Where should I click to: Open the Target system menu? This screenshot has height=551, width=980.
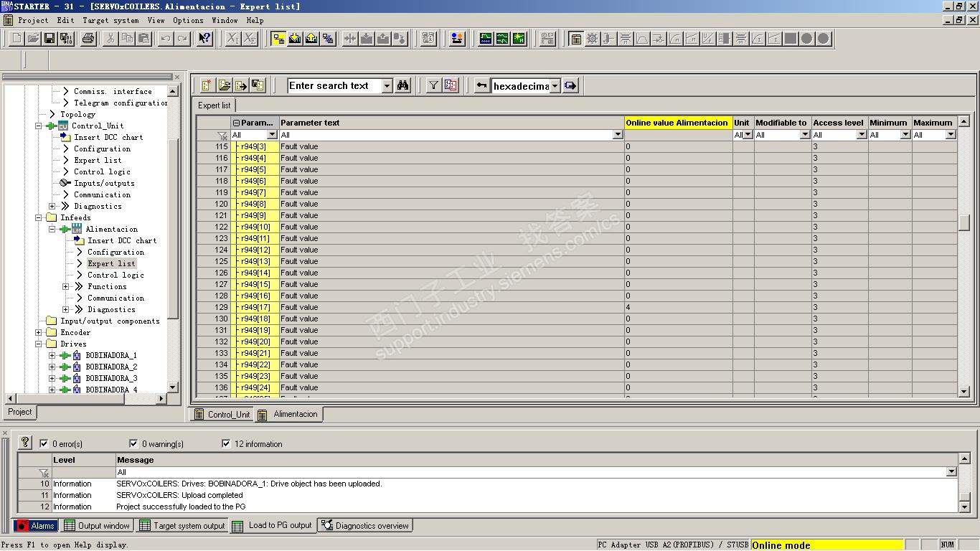[110, 20]
